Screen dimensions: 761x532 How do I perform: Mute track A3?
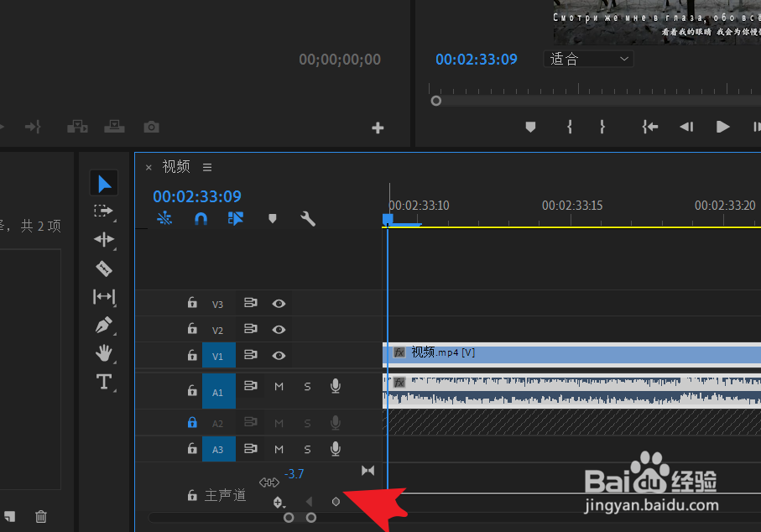279,449
